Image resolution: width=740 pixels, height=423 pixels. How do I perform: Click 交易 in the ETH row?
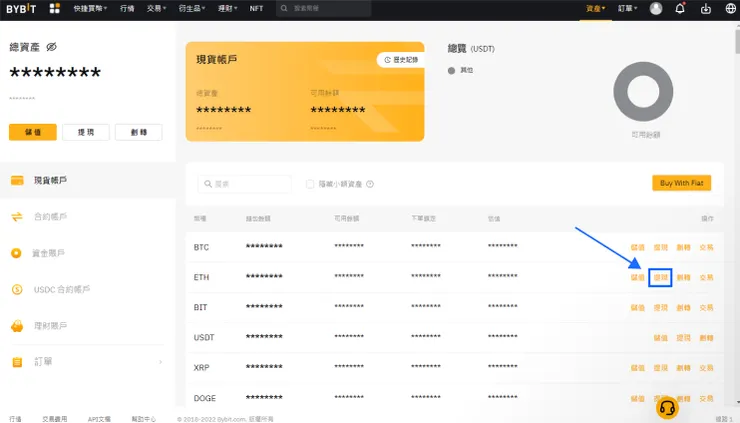coord(706,278)
